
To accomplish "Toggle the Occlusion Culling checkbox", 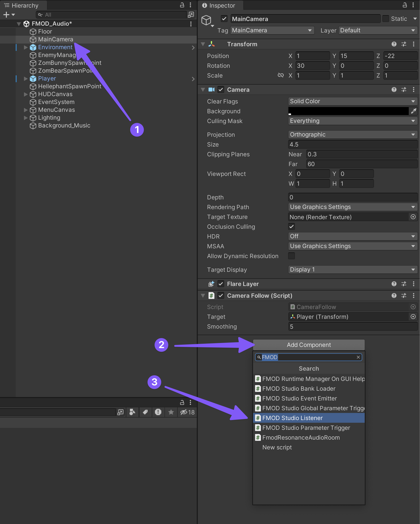I will point(292,227).
